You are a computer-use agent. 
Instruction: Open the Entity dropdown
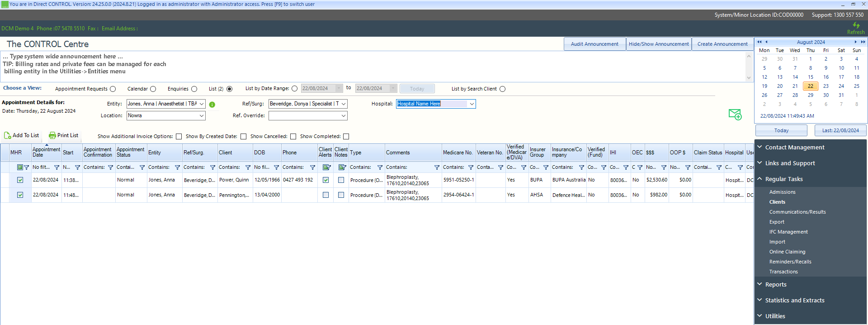(x=202, y=104)
